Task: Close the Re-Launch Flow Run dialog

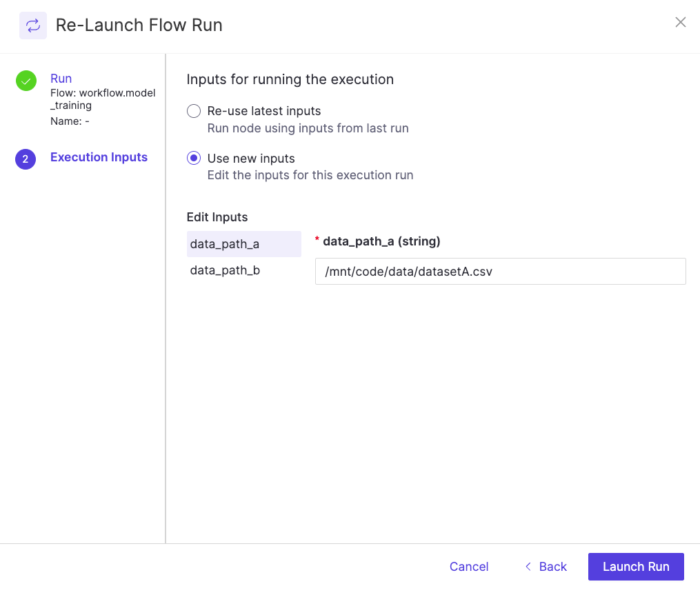Action: (x=681, y=22)
